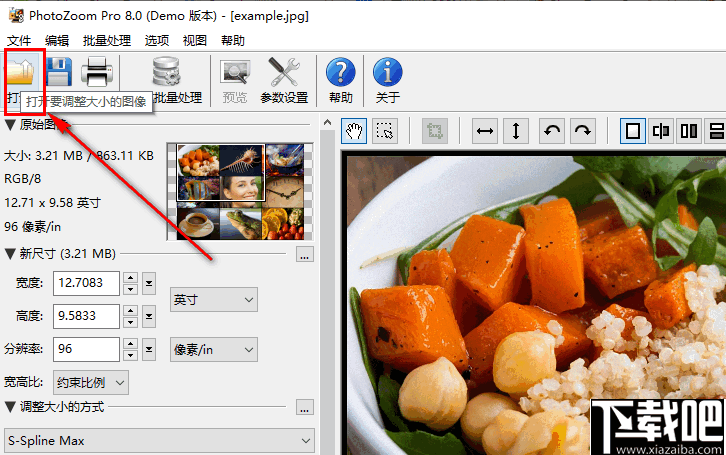Increase width with up spinner

(x=131, y=278)
